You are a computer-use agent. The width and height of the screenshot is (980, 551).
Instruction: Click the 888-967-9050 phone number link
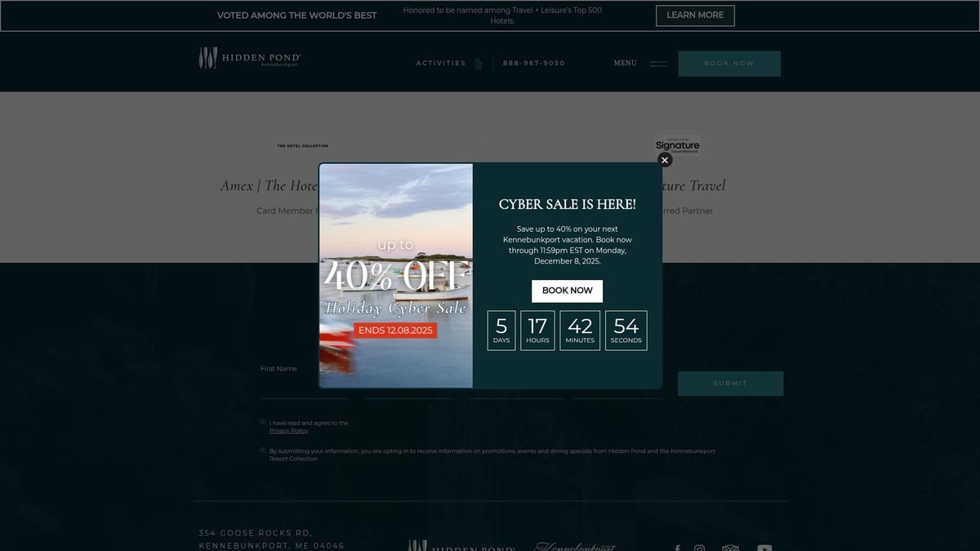coord(533,64)
